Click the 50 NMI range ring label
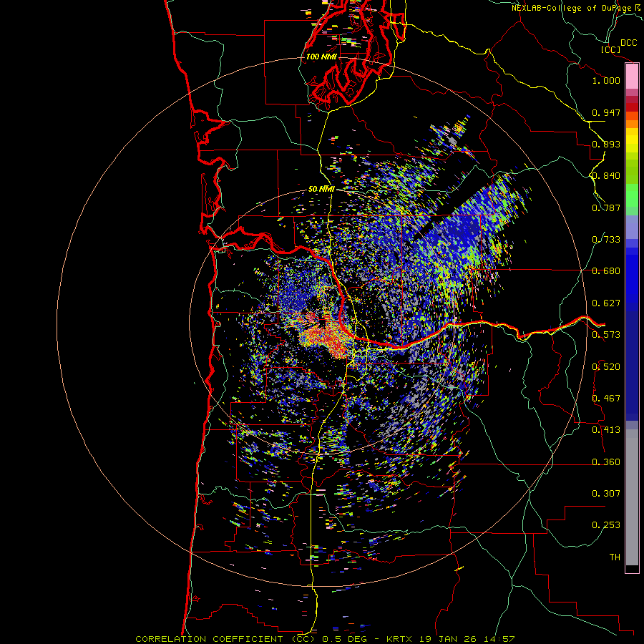The image size is (644, 644). pos(321,190)
